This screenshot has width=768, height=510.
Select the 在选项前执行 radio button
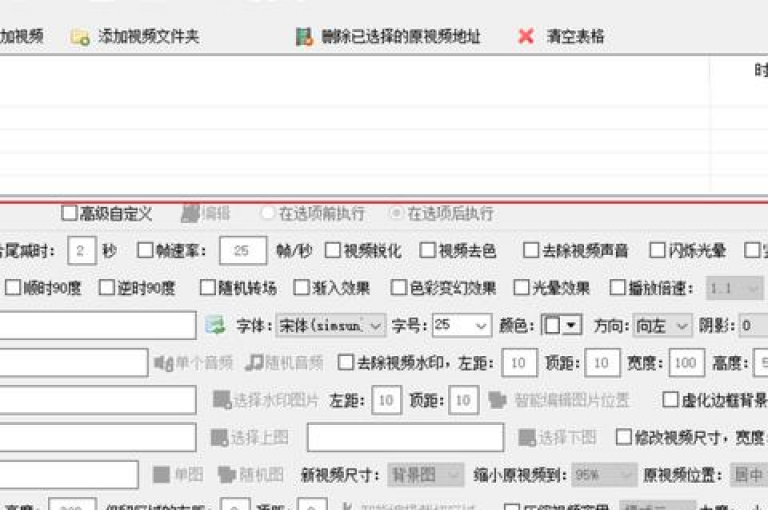[x=267, y=213]
